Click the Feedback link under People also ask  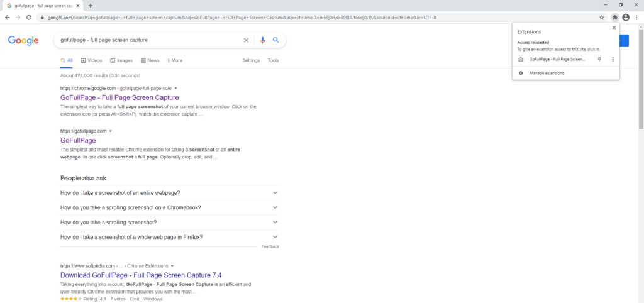pyautogui.click(x=270, y=247)
